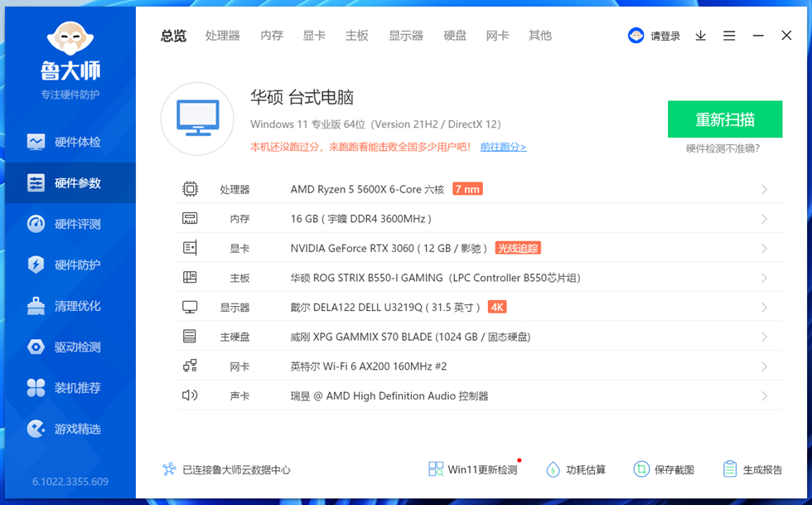Open the 功耗估算 power estimate
Viewport: 812px width, 505px height.
click(553, 469)
